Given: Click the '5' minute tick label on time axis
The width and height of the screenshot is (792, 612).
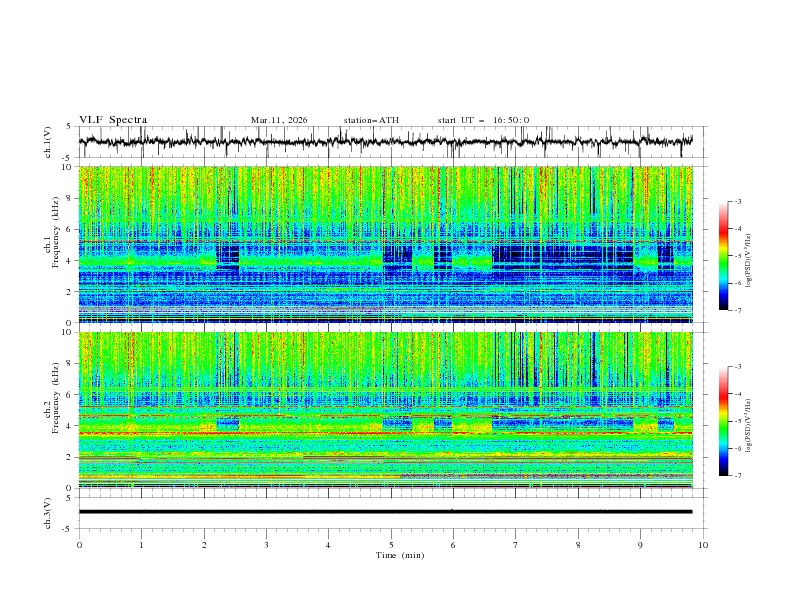Looking at the screenshot, I should (391, 545).
